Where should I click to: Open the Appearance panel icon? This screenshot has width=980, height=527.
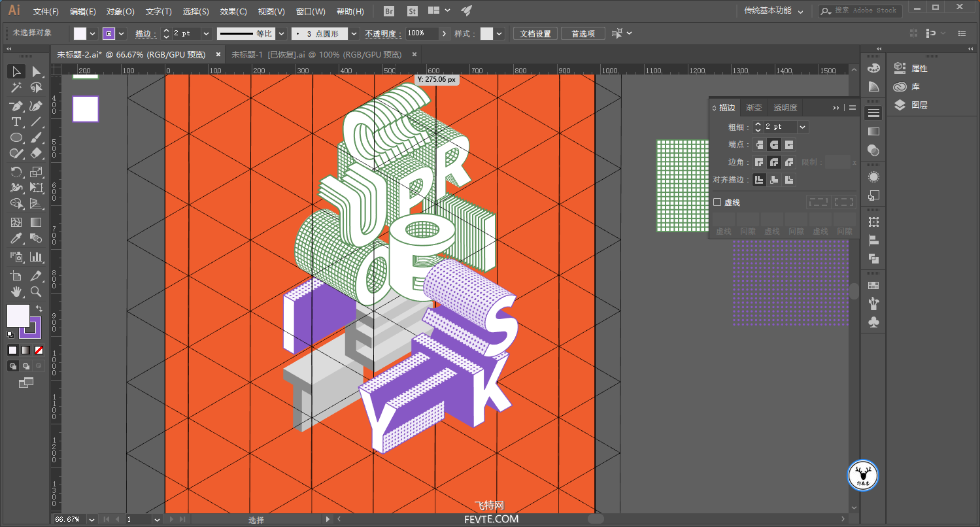click(x=873, y=177)
